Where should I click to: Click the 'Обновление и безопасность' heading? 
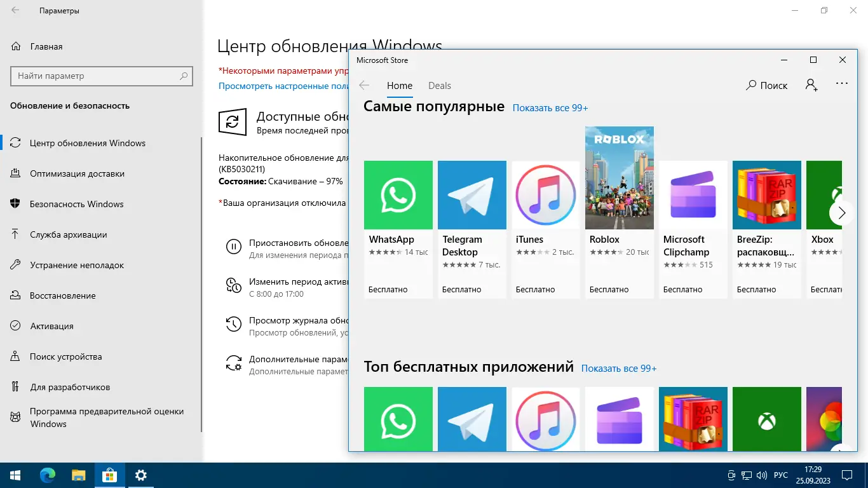70,106
